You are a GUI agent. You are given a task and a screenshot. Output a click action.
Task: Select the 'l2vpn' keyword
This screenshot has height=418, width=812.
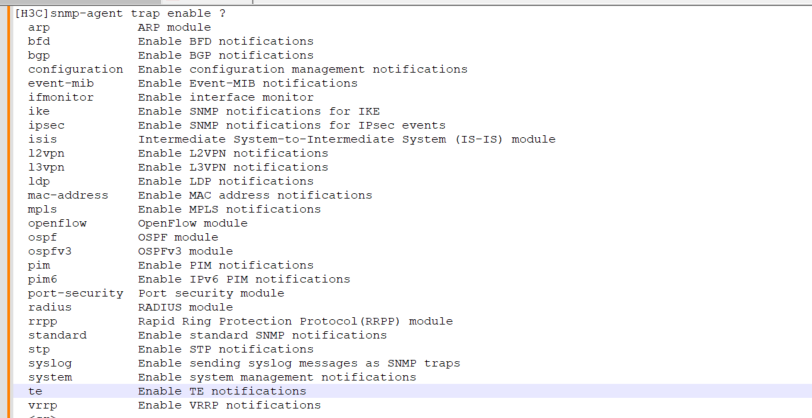46,153
